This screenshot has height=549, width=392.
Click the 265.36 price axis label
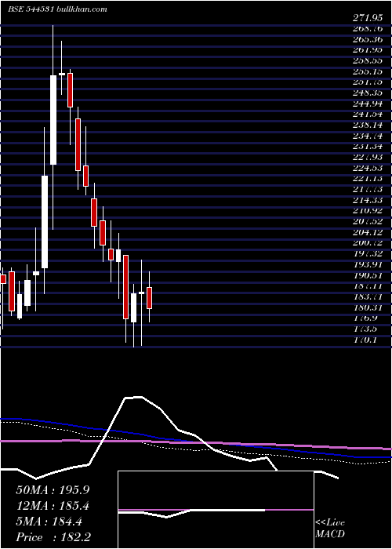pos(367,39)
